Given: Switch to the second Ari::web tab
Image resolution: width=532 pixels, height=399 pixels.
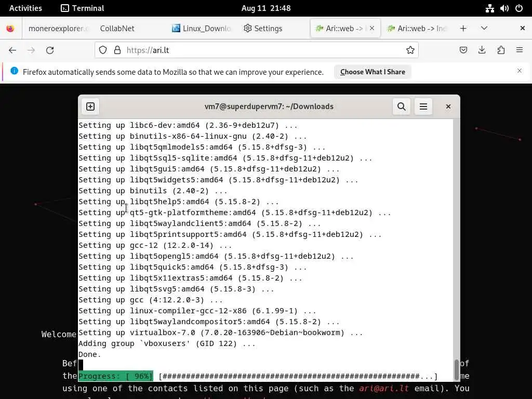Looking at the screenshot, I should click(x=417, y=29).
